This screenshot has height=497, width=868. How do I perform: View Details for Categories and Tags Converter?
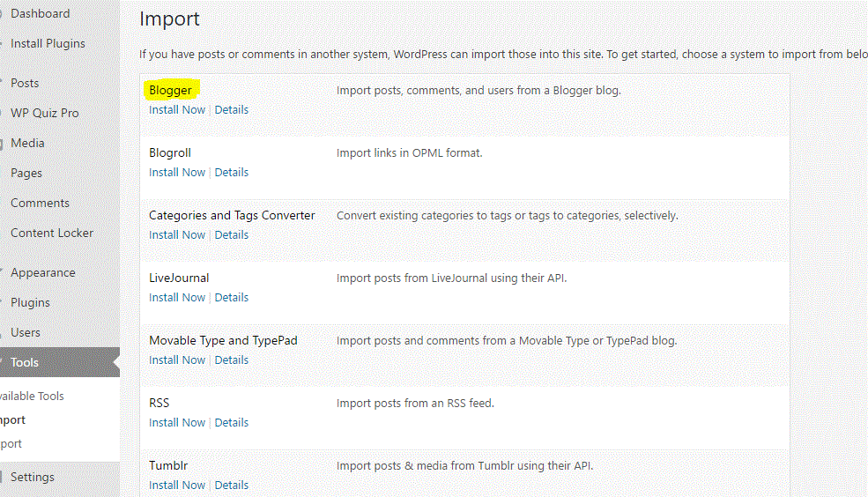tap(232, 234)
